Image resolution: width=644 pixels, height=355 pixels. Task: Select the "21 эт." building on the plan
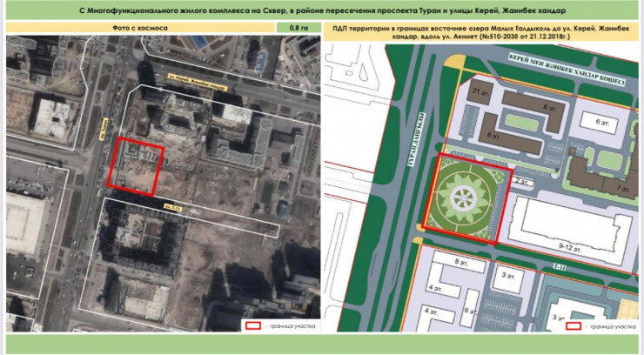(x=475, y=91)
